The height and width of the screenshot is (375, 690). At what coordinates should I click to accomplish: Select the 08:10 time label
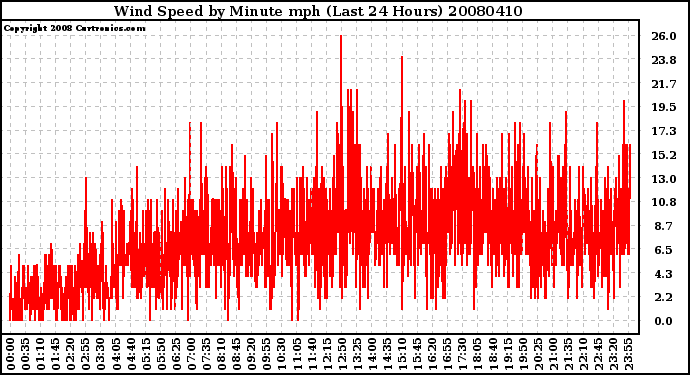pos(221,354)
